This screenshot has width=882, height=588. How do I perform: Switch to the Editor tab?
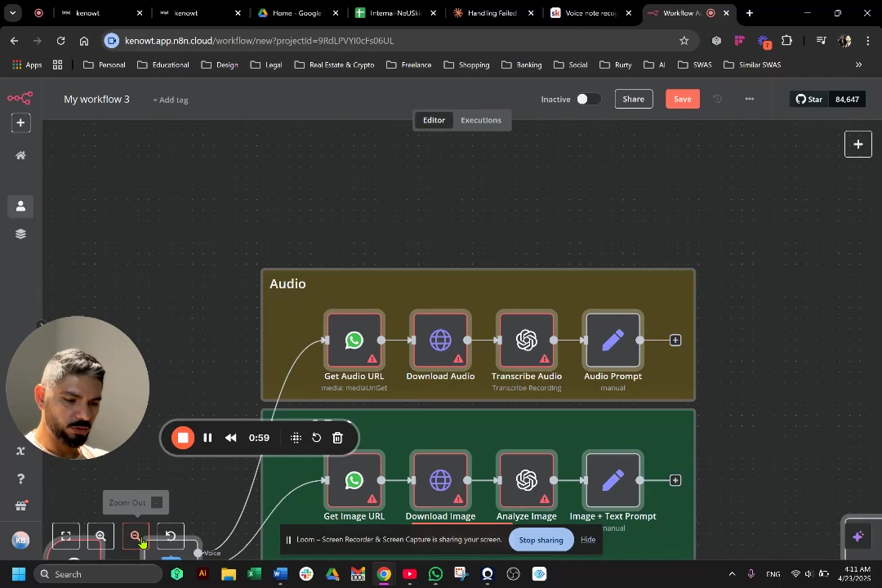pyautogui.click(x=434, y=120)
